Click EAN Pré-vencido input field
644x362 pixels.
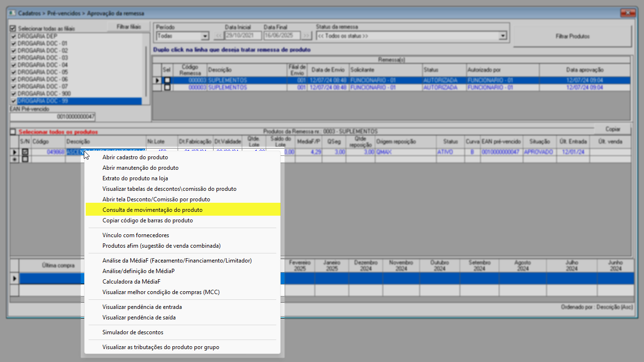click(x=53, y=116)
